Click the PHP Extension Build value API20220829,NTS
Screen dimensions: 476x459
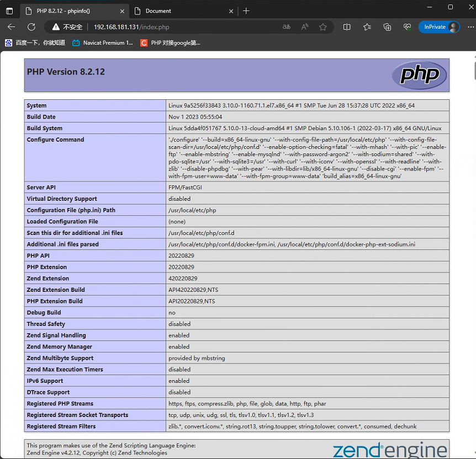pos(192,301)
